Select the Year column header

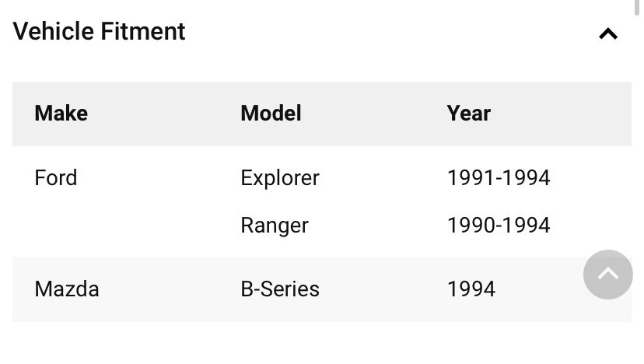(468, 114)
